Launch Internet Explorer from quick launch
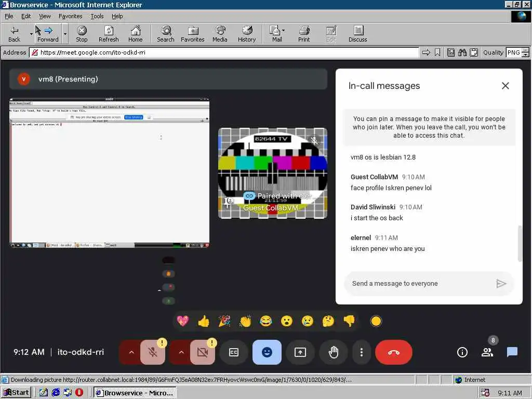Image resolution: width=532 pixels, height=399 pixels. (56, 393)
